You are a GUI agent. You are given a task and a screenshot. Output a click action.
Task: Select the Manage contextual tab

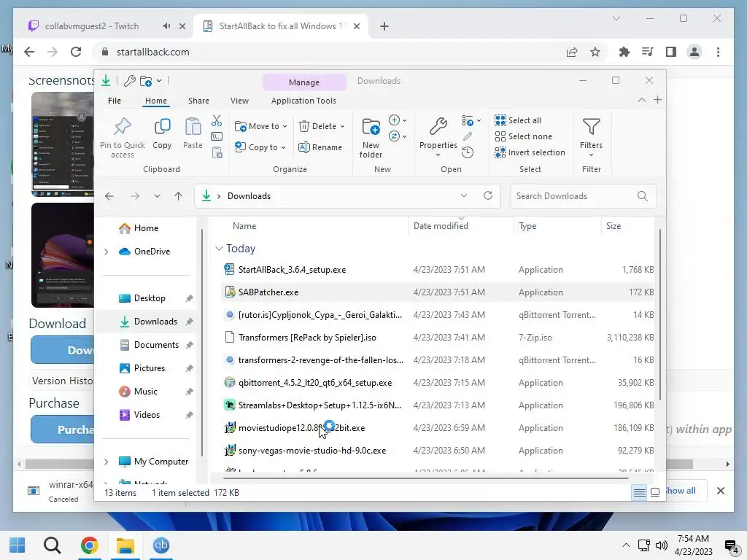click(x=304, y=82)
